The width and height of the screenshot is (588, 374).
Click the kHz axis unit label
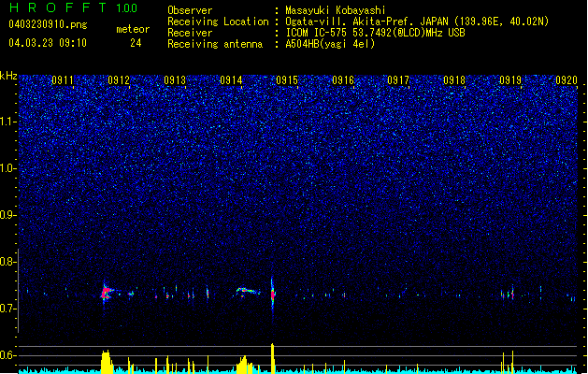[8, 76]
